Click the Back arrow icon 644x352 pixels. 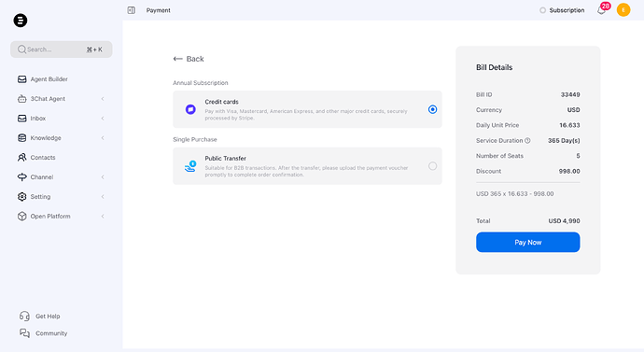[x=177, y=59]
